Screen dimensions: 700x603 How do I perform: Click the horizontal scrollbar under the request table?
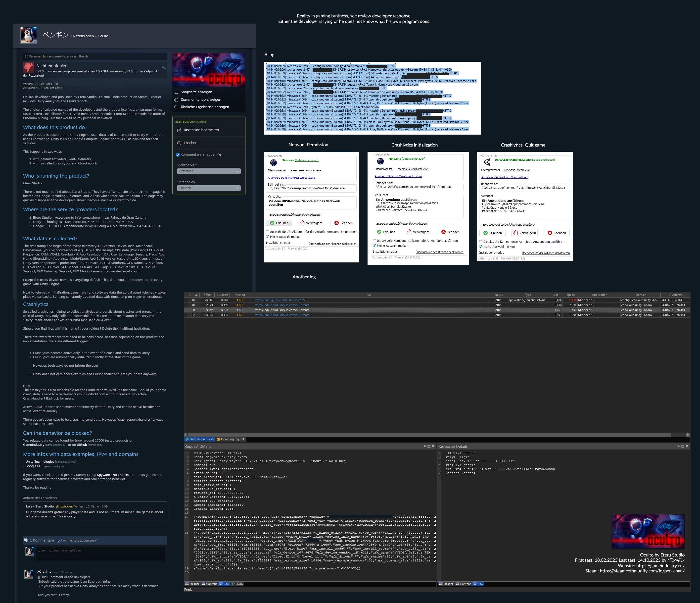point(429,435)
